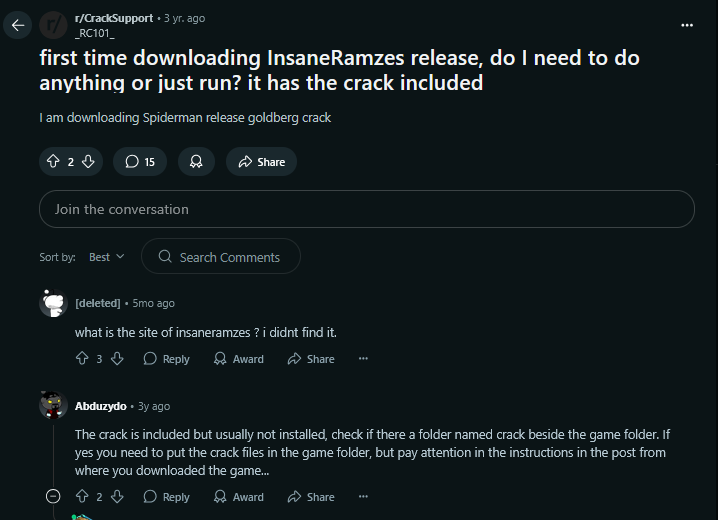Downvote Abduzydo's comment
Screen dimensions: 718x520
(x=117, y=496)
